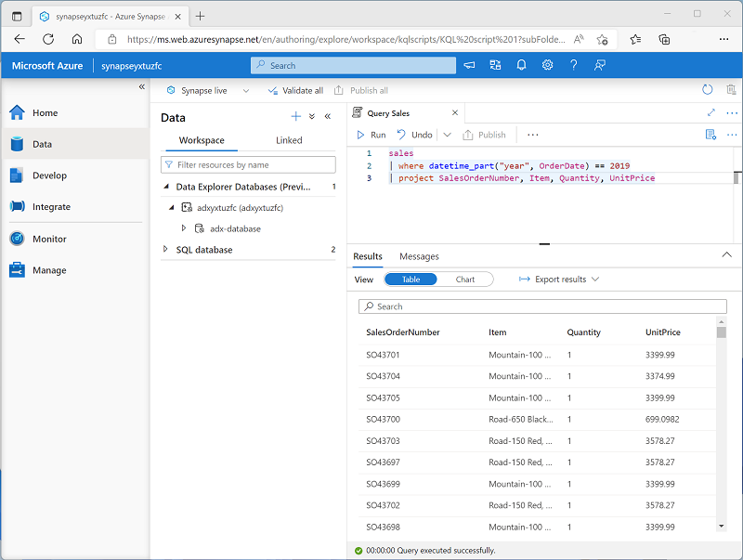Viewport: 743px width, 560px height.
Task: Click the 699.0982 unit price cell
Action: click(662, 419)
